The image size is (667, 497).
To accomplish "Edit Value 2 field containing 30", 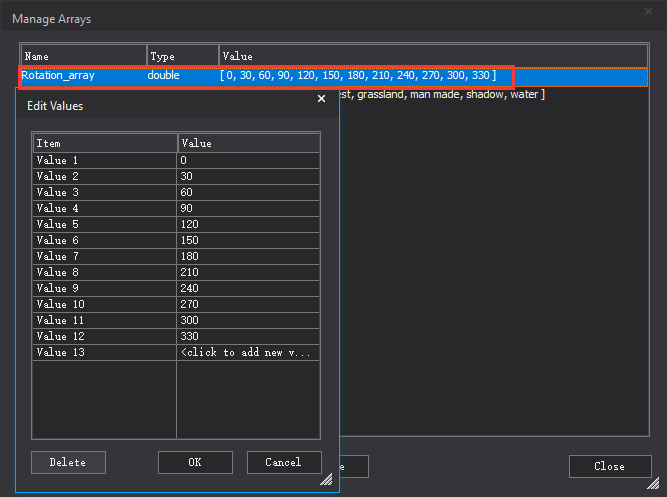I will (248, 176).
